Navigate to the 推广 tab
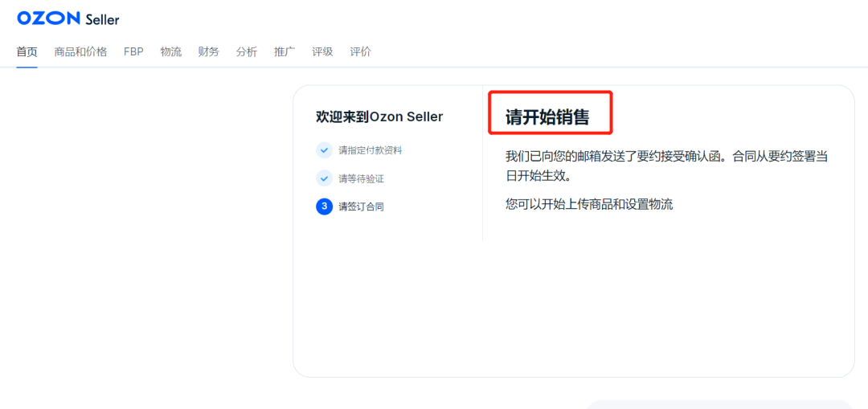Screen dimensions: 868x409 tap(285, 52)
